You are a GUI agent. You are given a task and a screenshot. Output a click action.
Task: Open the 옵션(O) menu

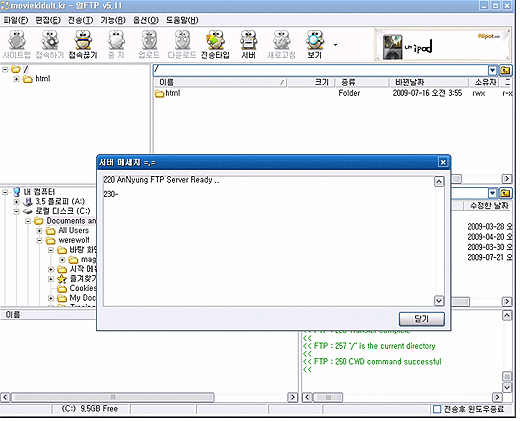(146, 20)
